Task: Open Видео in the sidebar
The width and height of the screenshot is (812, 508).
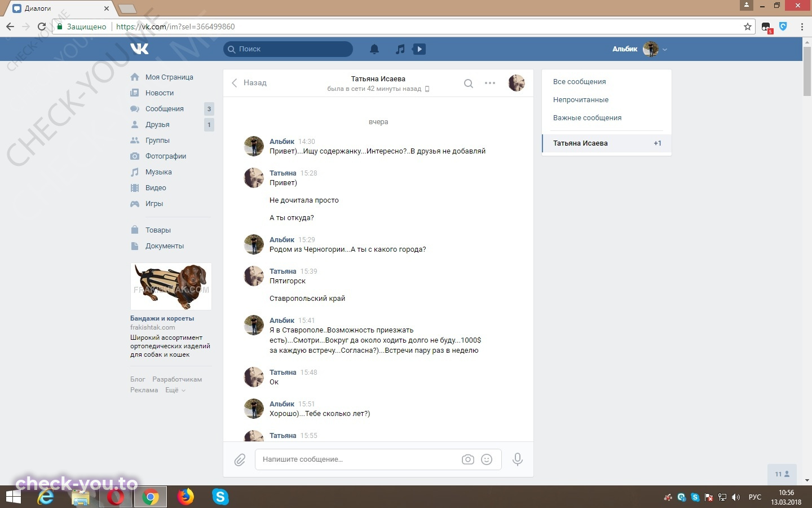Action: 156,188
